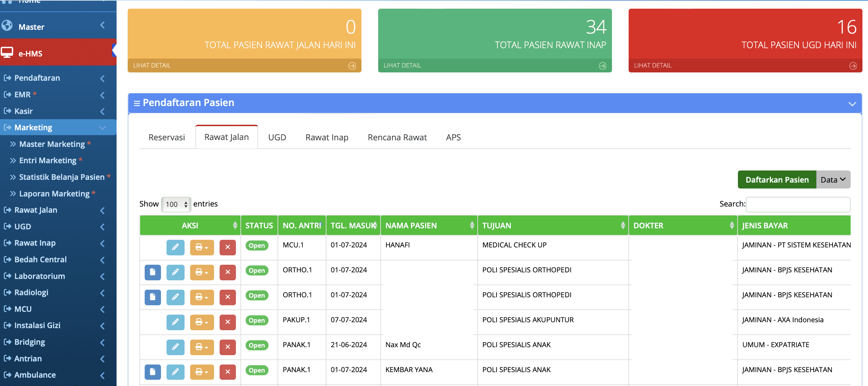Click red delete icon for MCU.1 row
The height and width of the screenshot is (386, 868).
pyautogui.click(x=228, y=247)
